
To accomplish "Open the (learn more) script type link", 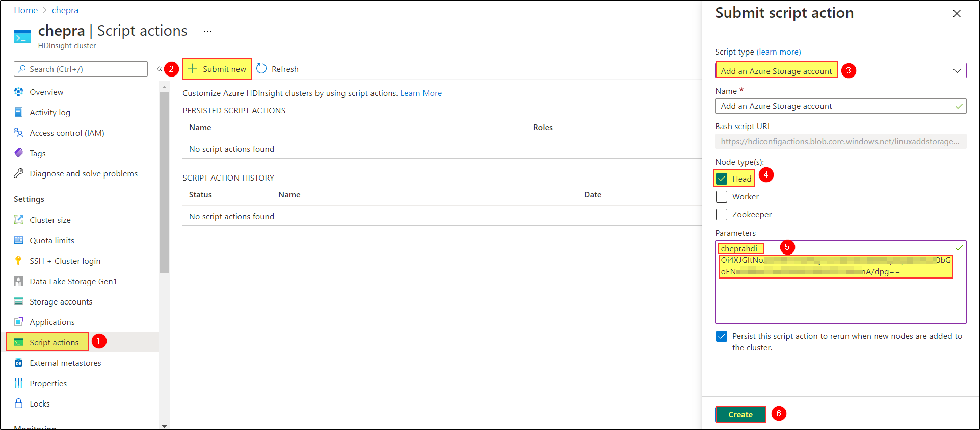I will click(779, 52).
